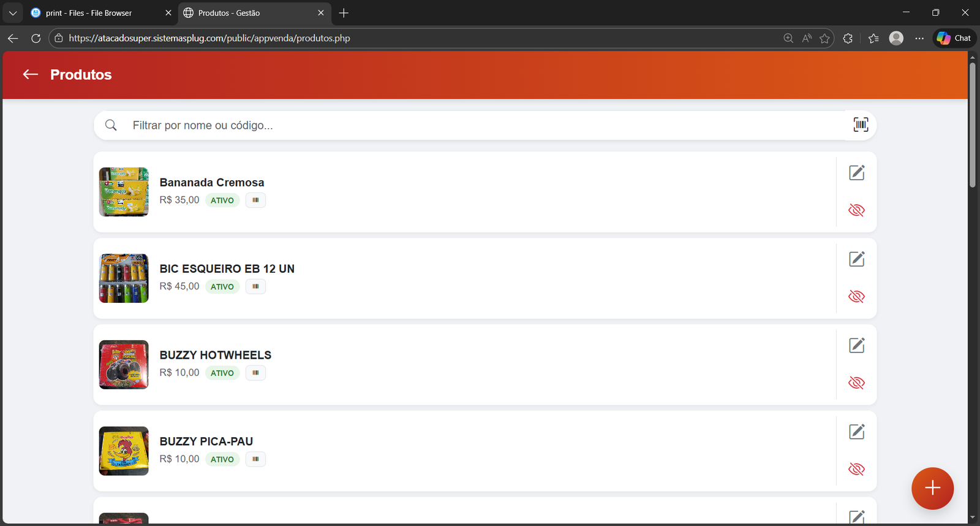980x526 pixels.
Task: Hide the Bananada Cremosa product
Action: point(856,210)
